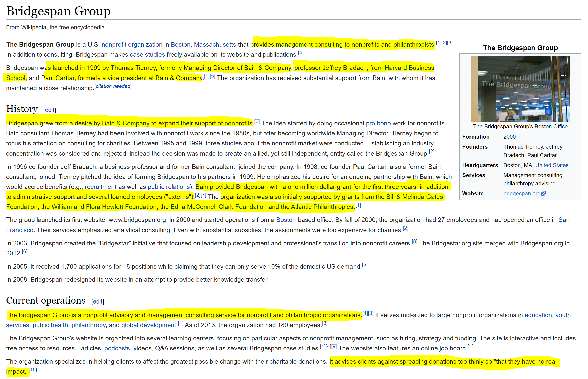Image resolution: width=588 pixels, height=379 pixels.
Task: Open the Boston Office photo in infobox
Action: tap(520, 89)
